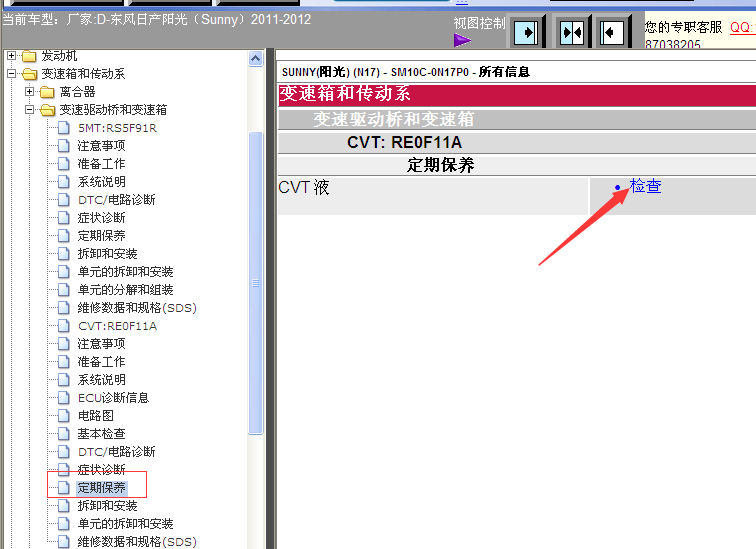Click the page icon beside 基本检查
The width and height of the screenshot is (756, 549).
tap(64, 434)
